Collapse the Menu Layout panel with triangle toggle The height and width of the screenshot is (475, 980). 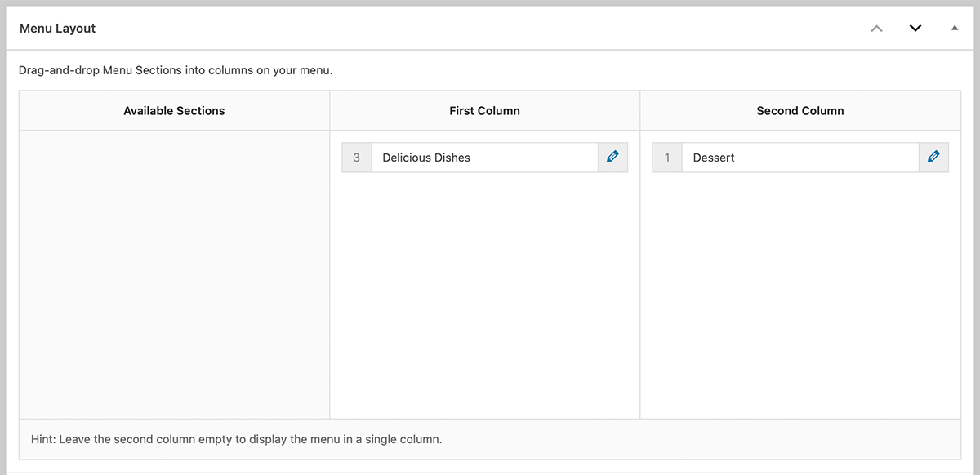[954, 29]
